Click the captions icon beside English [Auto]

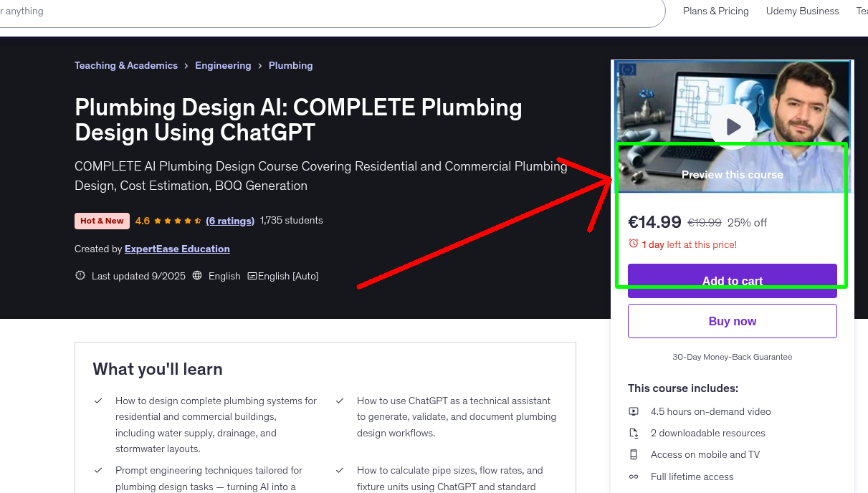(252, 275)
